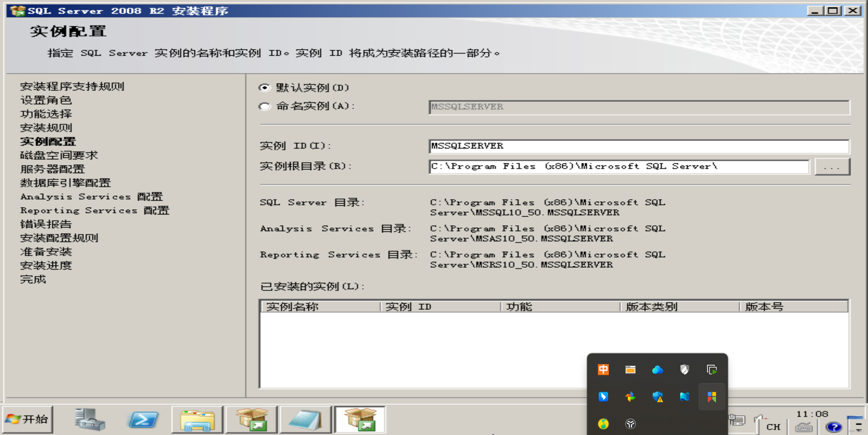Launch Windows PowerShell from the taskbar
The width and height of the screenshot is (868, 435).
tap(143, 420)
